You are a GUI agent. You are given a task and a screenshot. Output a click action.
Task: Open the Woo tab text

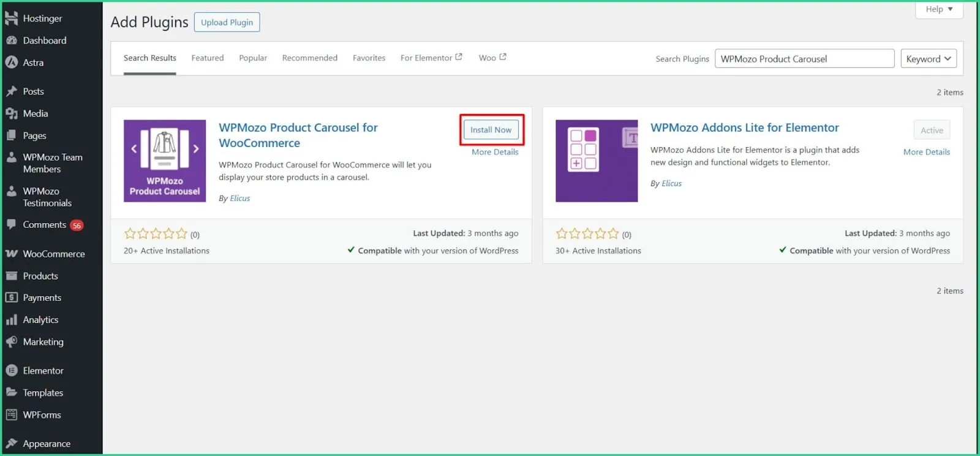pos(488,58)
